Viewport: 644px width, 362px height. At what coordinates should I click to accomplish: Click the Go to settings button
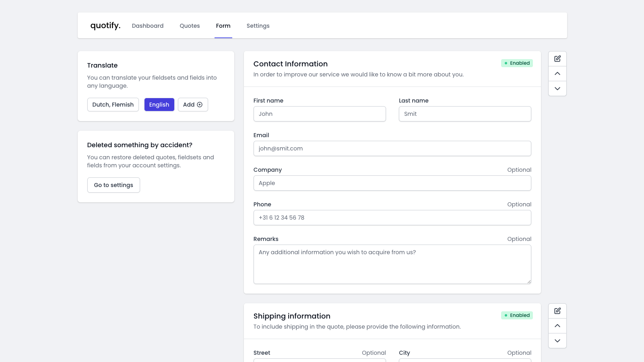[114, 185]
